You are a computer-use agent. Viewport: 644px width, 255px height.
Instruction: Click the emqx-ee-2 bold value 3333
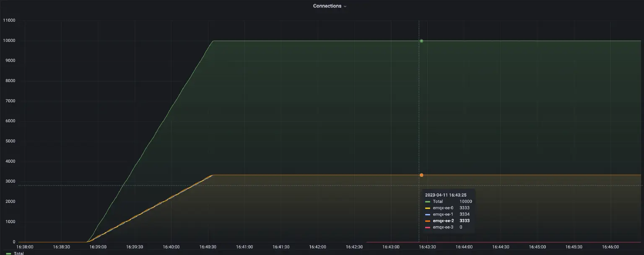[464, 220]
